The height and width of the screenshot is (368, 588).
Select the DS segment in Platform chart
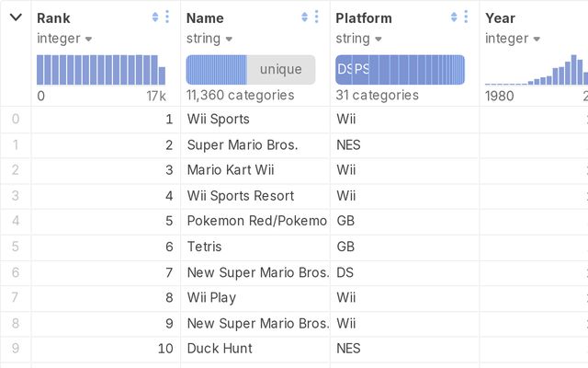(343, 70)
